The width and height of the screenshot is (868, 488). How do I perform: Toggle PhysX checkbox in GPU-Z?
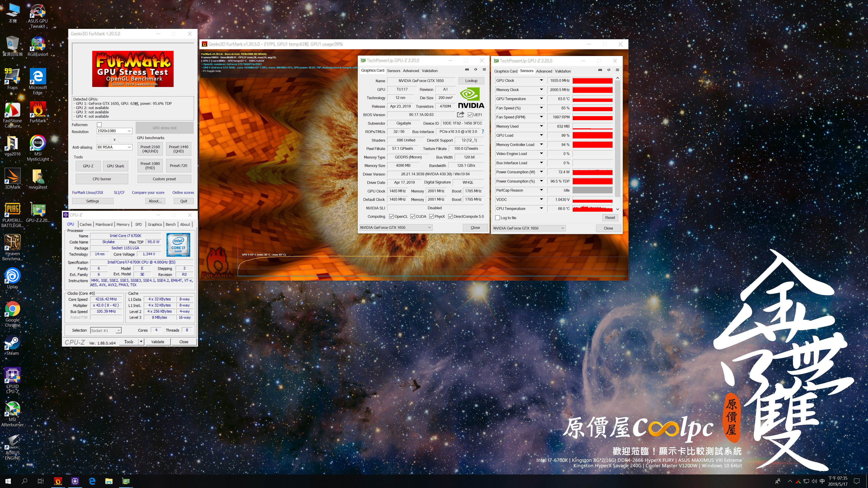coord(431,217)
